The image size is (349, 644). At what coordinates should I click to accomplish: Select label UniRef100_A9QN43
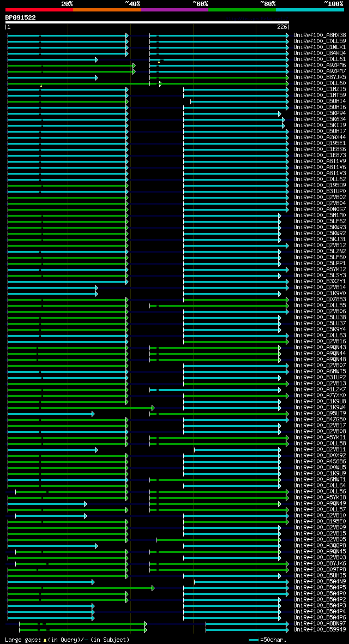(x=320, y=347)
